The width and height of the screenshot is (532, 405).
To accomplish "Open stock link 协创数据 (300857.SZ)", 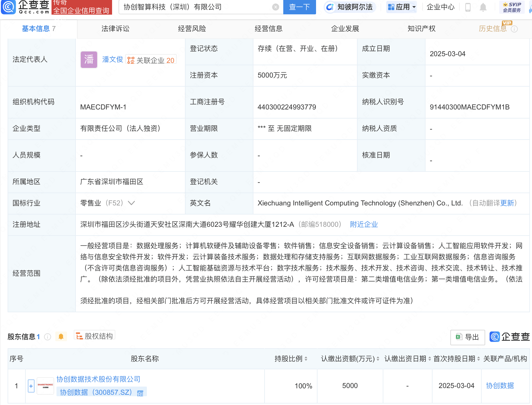I will point(96,392).
